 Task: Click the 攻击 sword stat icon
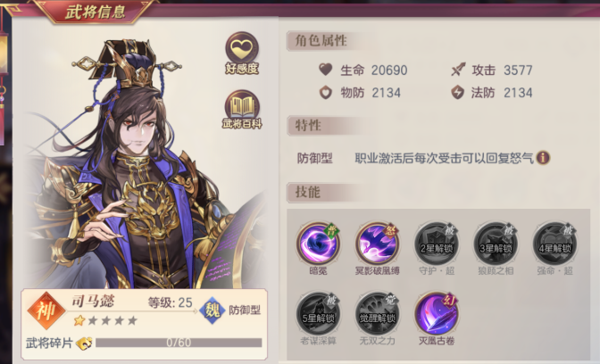[x=458, y=70]
